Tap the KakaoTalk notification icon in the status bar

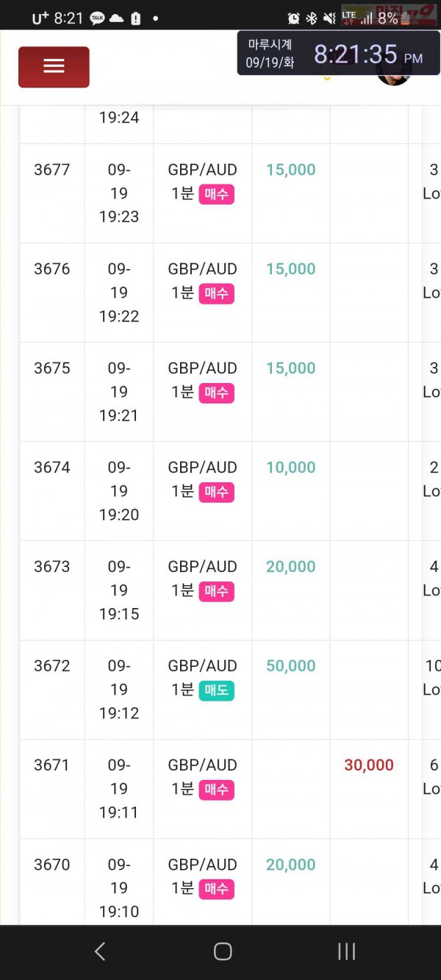[97, 19]
